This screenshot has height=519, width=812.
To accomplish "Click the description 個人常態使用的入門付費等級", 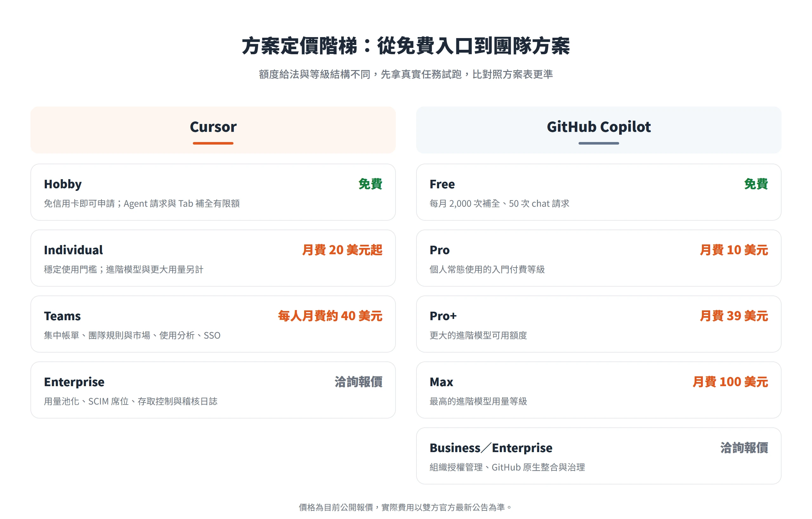I will click(487, 269).
